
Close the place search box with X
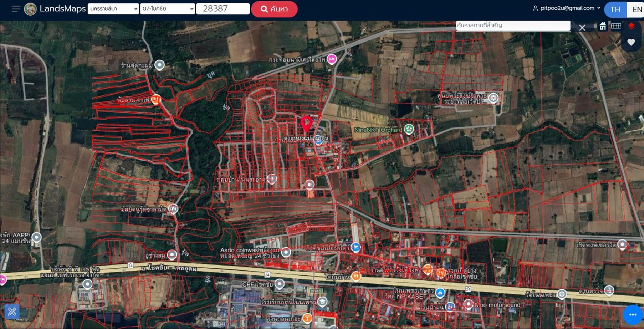[582, 28]
